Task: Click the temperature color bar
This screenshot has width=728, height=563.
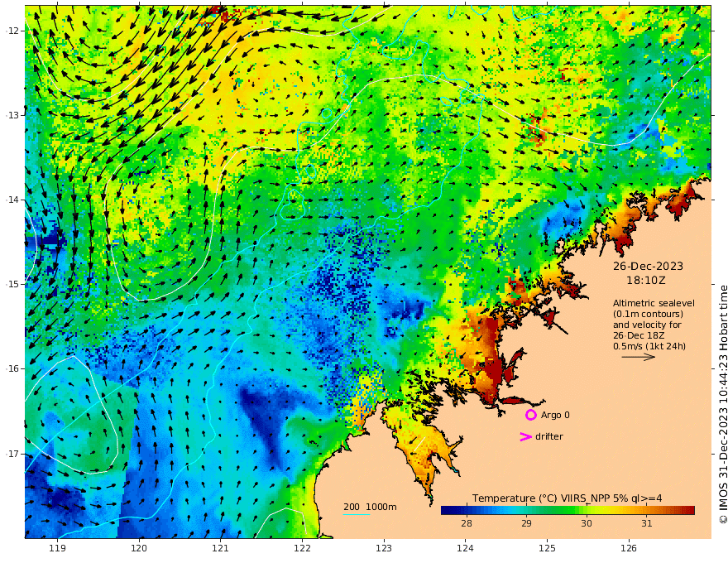Action: tap(568, 511)
